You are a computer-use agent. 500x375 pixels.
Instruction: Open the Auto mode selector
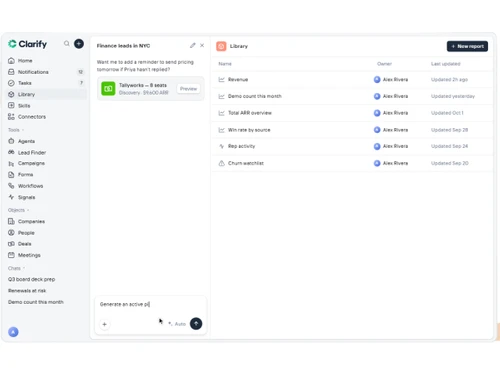177,324
